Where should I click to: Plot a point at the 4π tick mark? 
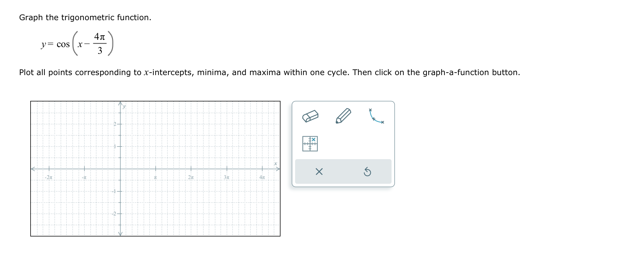pyautogui.click(x=262, y=170)
